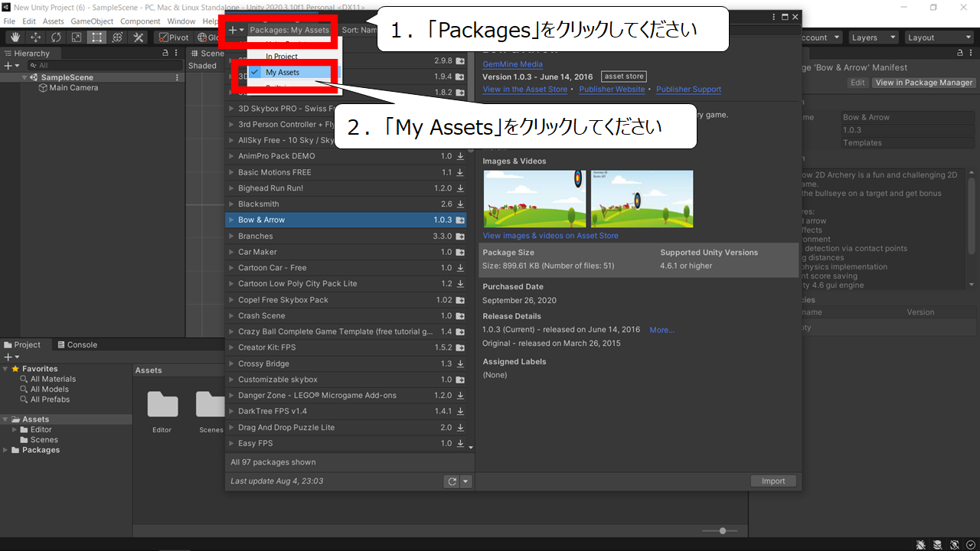The image size is (980, 551).
Task: Open the Hierarchy create (+) dropdown
Action: [10, 66]
